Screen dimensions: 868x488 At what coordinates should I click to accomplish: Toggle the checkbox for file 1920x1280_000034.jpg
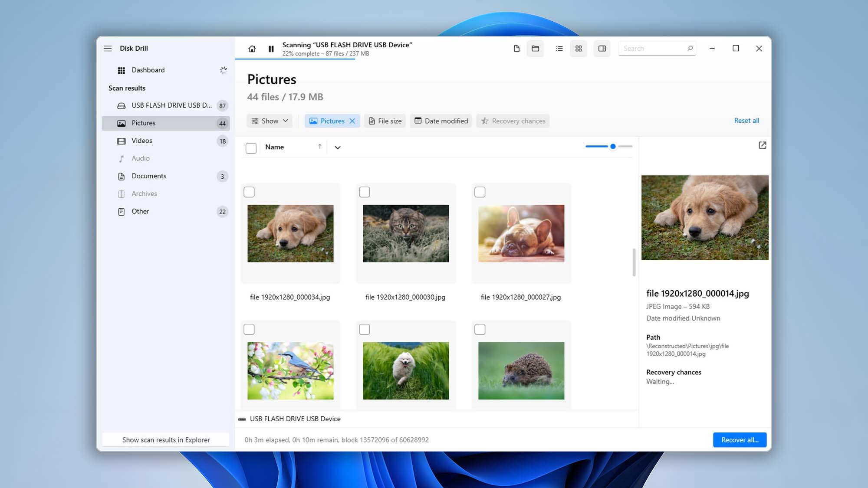(x=249, y=191)
